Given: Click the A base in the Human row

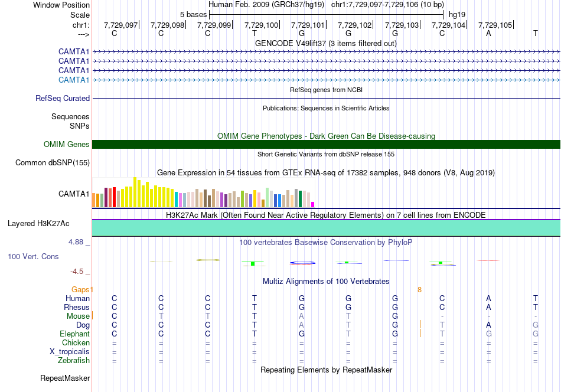Looking at the screenshot, I should [488, 298].
